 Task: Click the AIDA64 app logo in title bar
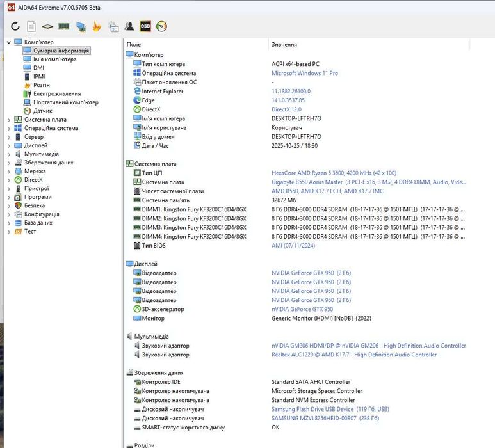12,7
